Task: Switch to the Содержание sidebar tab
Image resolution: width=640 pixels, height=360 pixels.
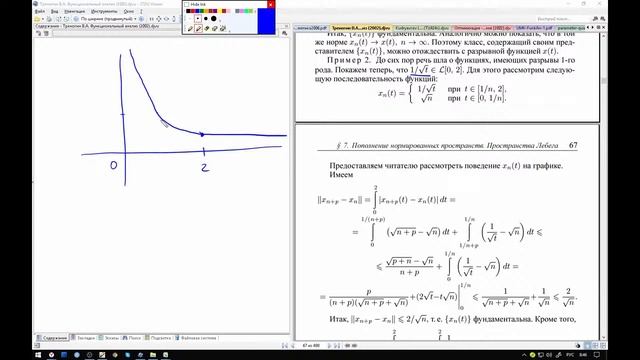Action: tap(52, 338)
